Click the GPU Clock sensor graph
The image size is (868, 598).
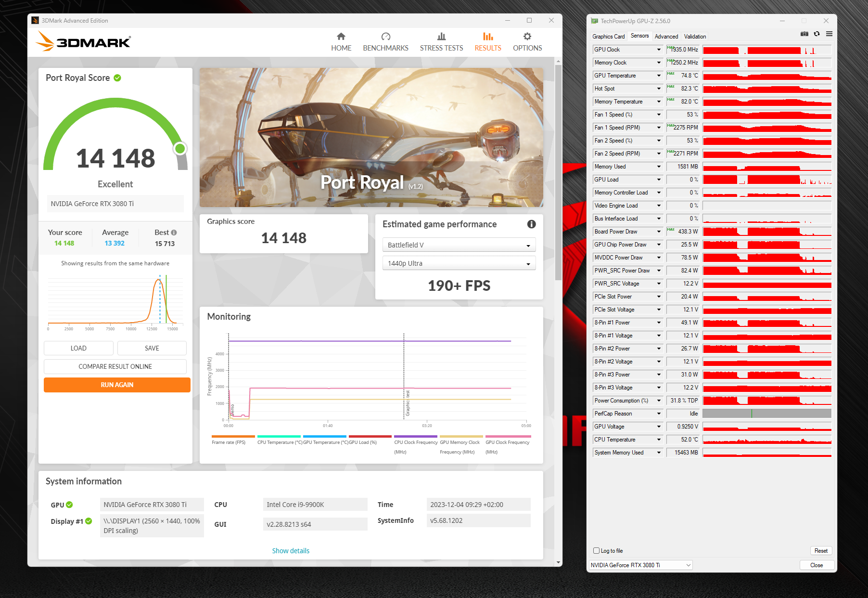[x=767, y=50]
